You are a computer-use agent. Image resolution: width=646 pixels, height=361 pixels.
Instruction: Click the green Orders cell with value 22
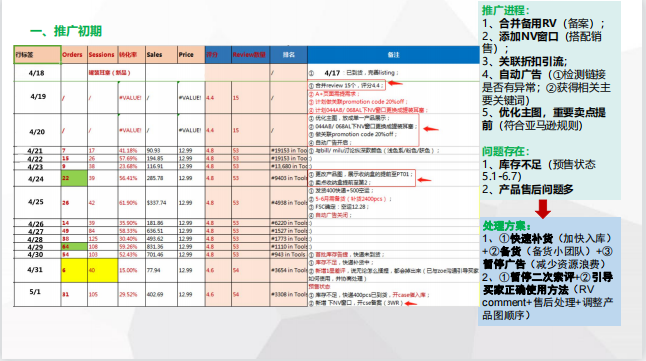point(74,178)
